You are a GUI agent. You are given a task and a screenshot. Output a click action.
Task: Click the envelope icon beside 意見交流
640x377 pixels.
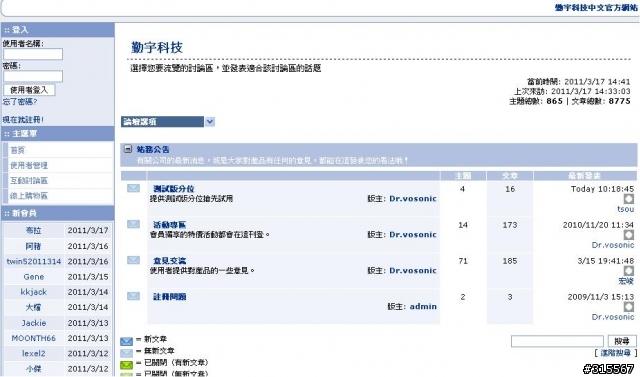pyautogui.click(x=133, y=260)
